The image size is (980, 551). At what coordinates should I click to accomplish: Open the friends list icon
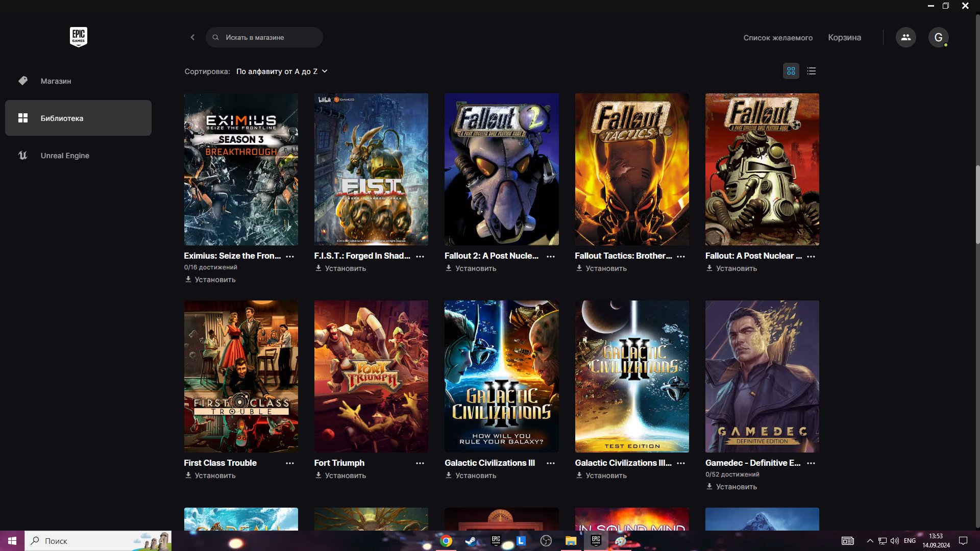[x=905, y=37]
